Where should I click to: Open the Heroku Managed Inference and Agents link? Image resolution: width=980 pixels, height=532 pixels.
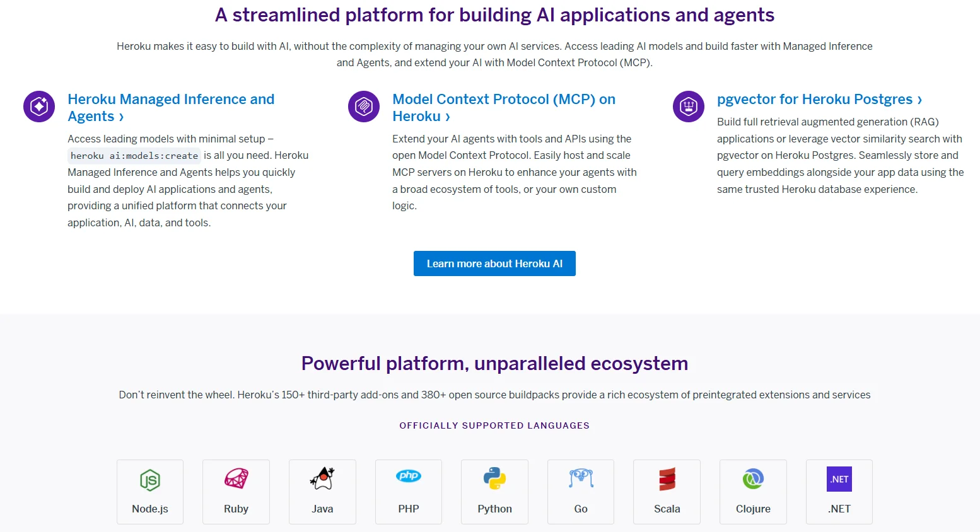tap(171, 99)
